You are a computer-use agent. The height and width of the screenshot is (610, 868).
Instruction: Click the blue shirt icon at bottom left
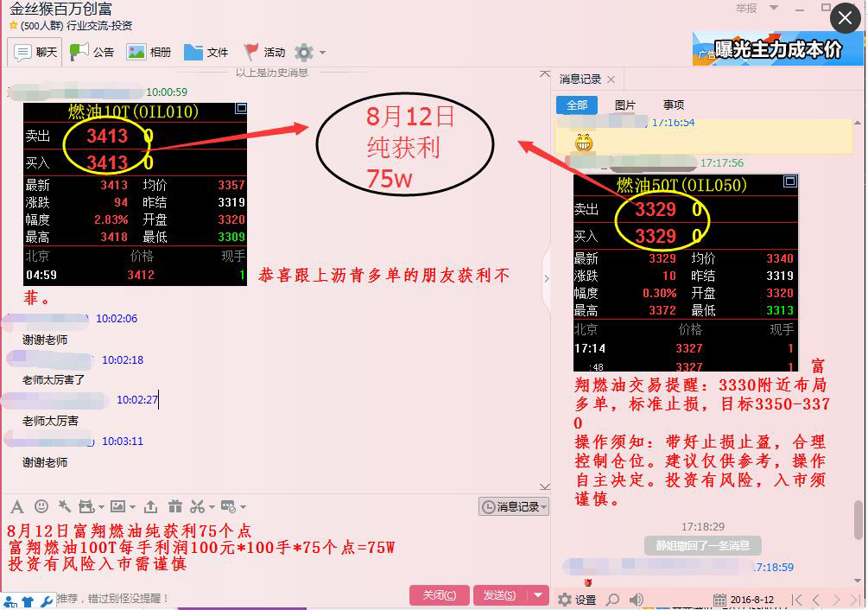[x=27, y=601]
